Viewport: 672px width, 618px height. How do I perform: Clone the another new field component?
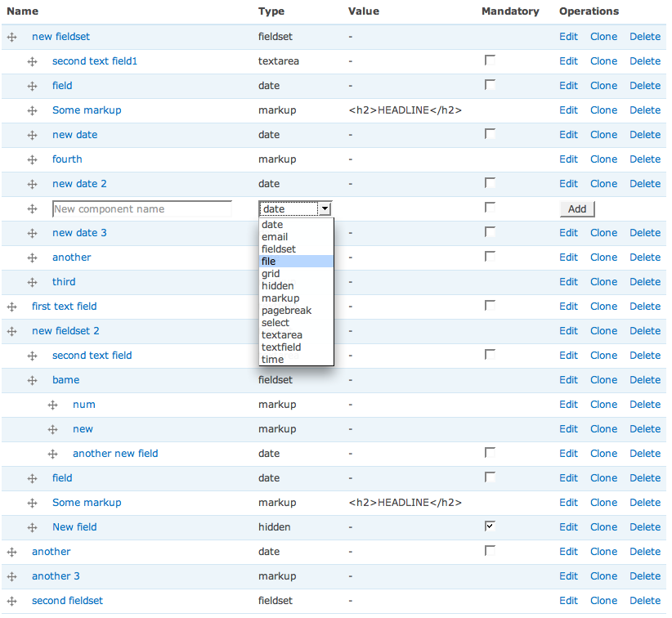pos(603,454)
